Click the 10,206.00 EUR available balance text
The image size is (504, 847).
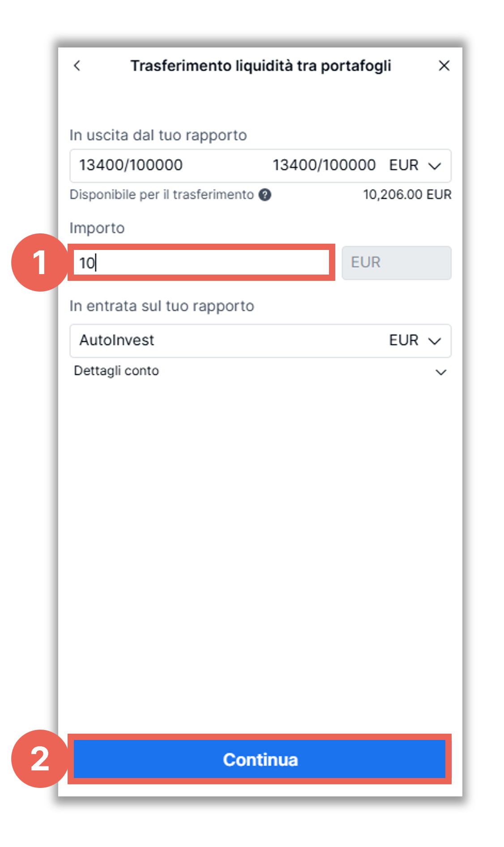[407, 194]
